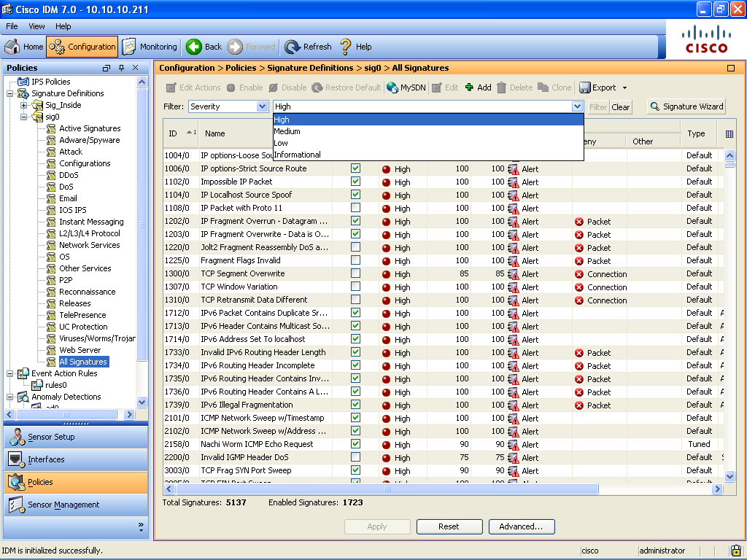Click the Home toolbar icon
This screenshot has height=560, width=747.
click(x=12, y=47)
